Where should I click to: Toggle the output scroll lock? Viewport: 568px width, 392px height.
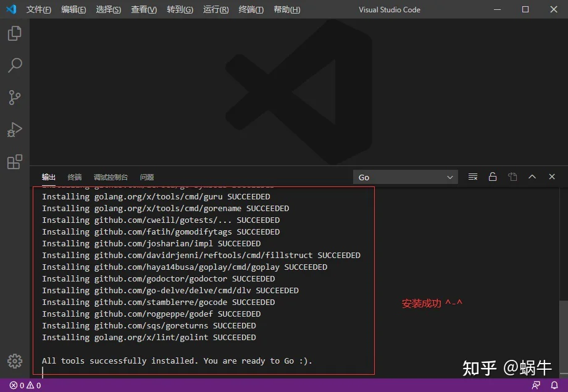point(493,177)
